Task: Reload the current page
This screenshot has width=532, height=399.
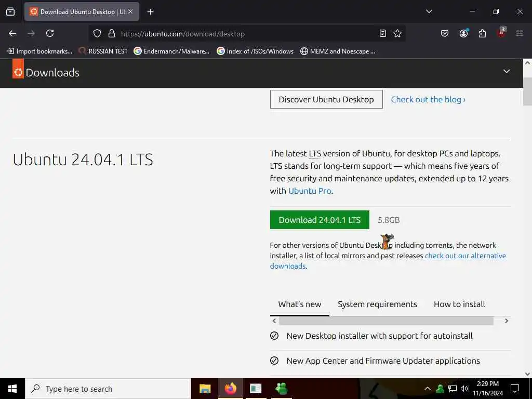Action: [50, 33]
